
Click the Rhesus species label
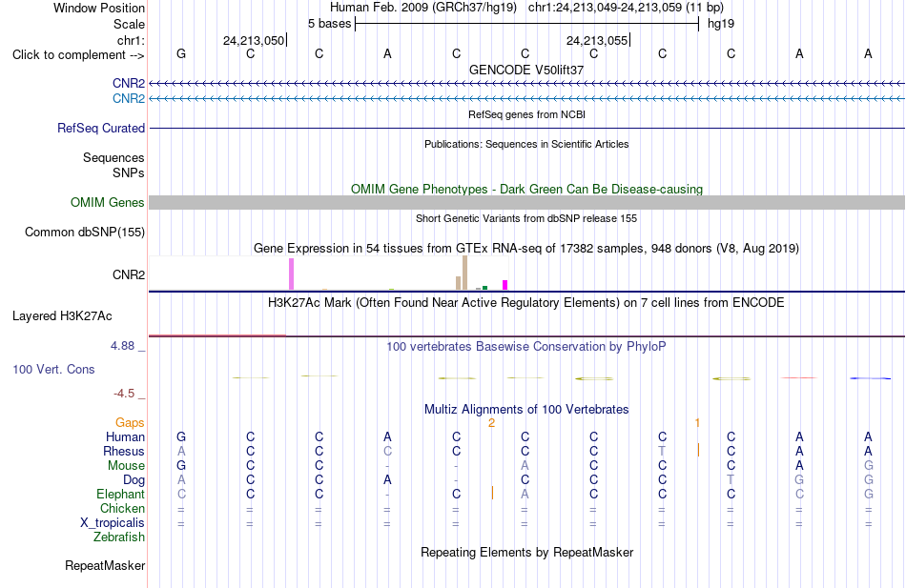point(124,451)
